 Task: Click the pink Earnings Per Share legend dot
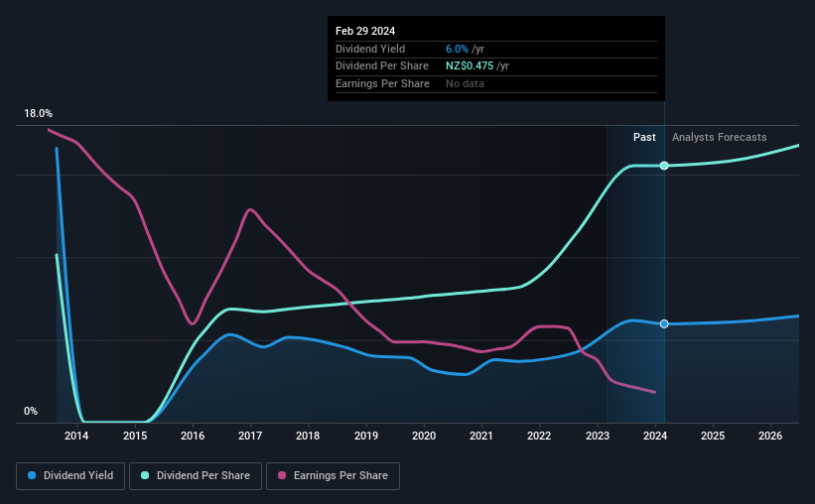click(282, 475)
